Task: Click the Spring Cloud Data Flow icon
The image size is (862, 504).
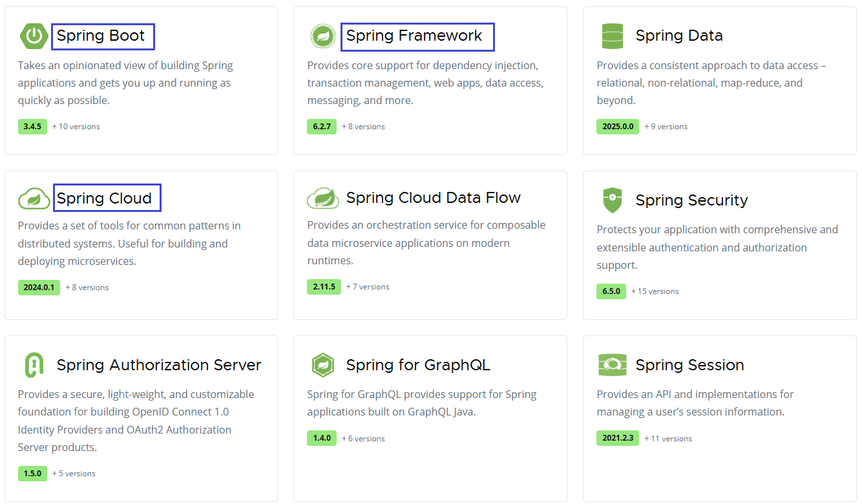Action: [x=323, y=198]
